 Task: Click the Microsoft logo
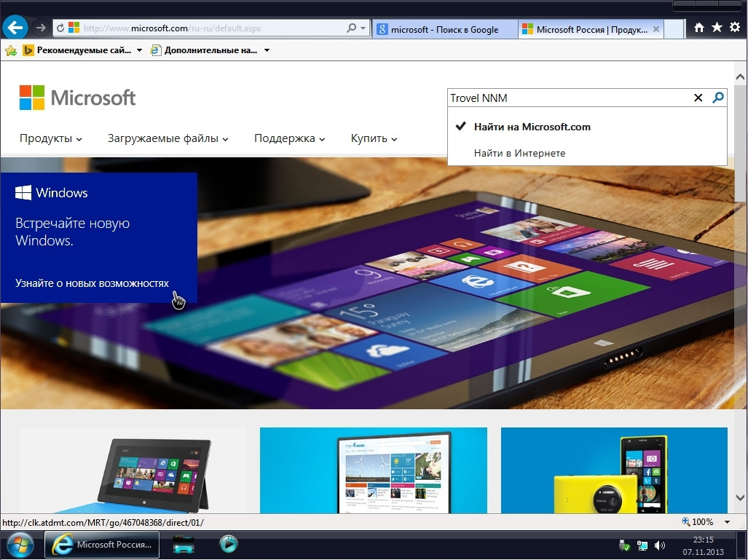point(77,98)
